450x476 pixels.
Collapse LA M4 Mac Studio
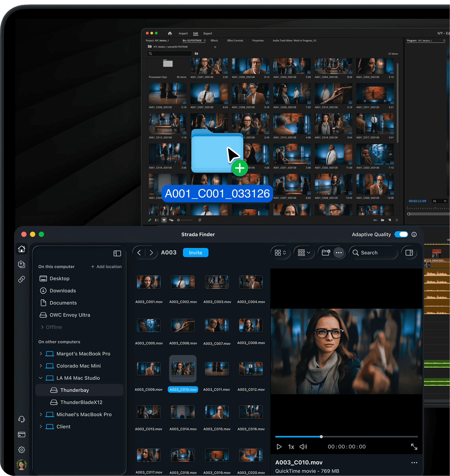tap(41, 378)
